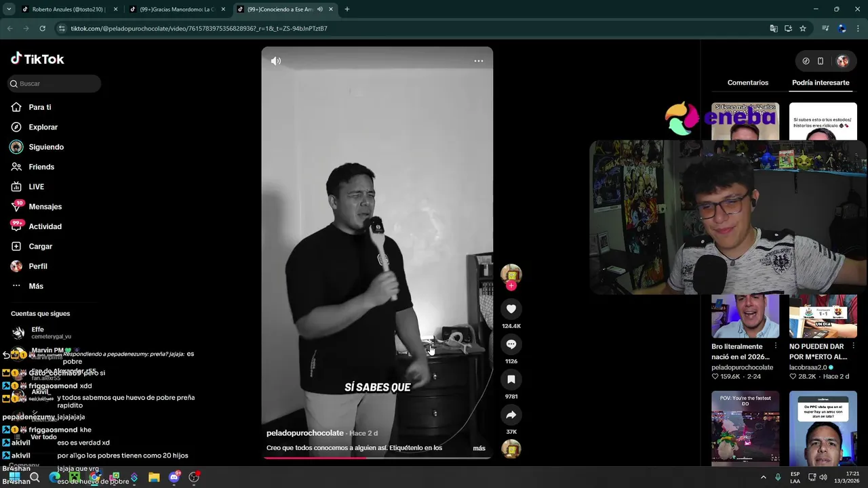Open the 'POV: You're the fastest DD' thumbnail
This screenshot has height=488, width=868.
pos(745,428)
